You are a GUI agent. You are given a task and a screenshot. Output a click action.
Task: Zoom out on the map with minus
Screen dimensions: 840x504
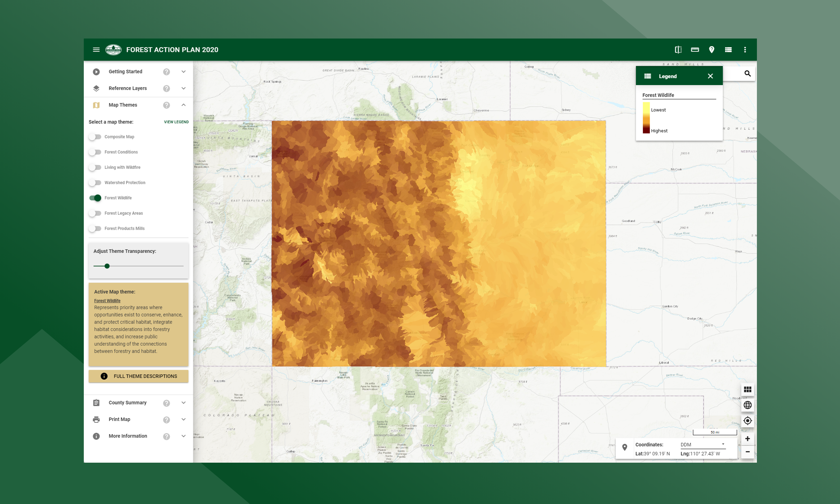click(747, 452)
